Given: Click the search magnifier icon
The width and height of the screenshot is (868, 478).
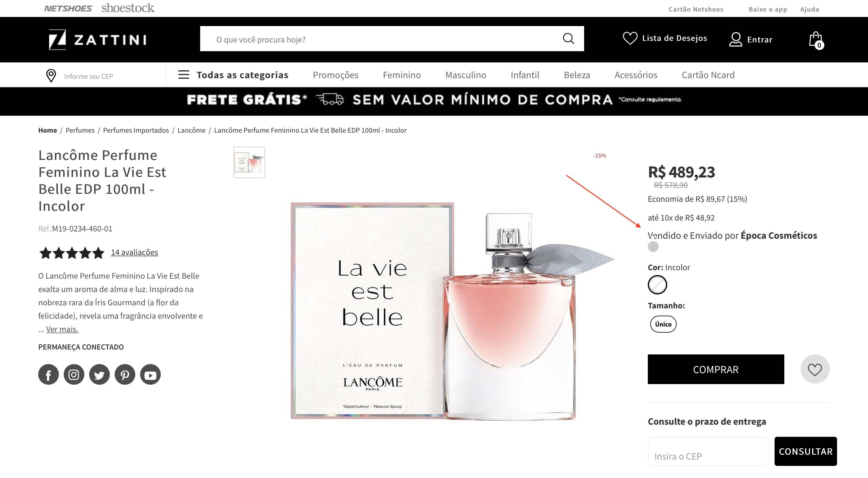Looking at the screenshot, I should [568, 39].
